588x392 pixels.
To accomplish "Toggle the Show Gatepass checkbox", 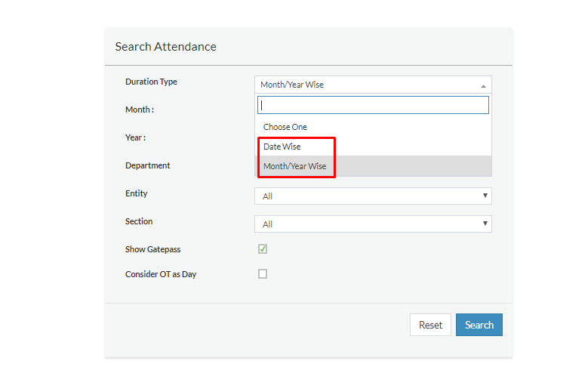I will (263, 248).
